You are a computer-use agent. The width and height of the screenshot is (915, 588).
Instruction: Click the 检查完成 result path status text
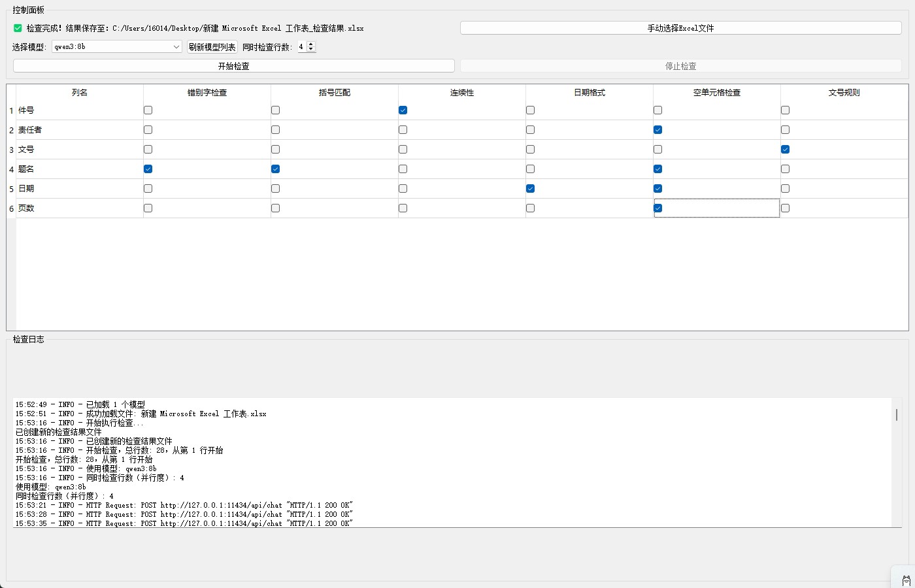pyautogui.click(x=195, y=28)
